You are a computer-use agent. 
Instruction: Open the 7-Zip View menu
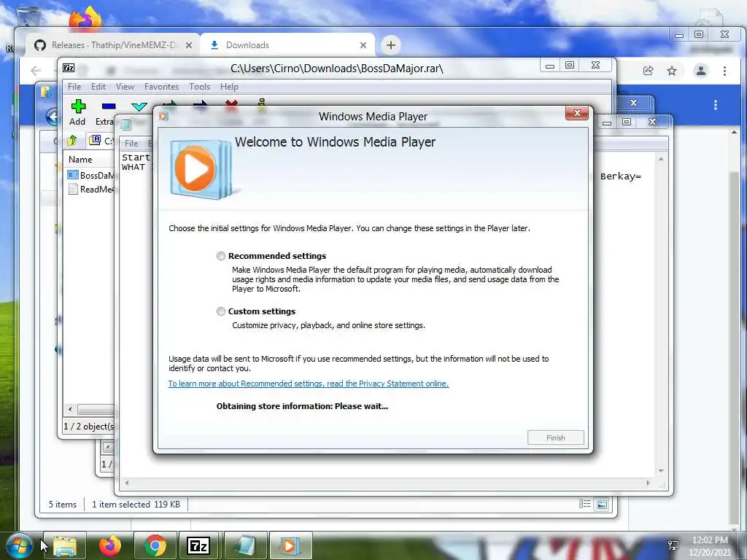[x=125, y=87]
